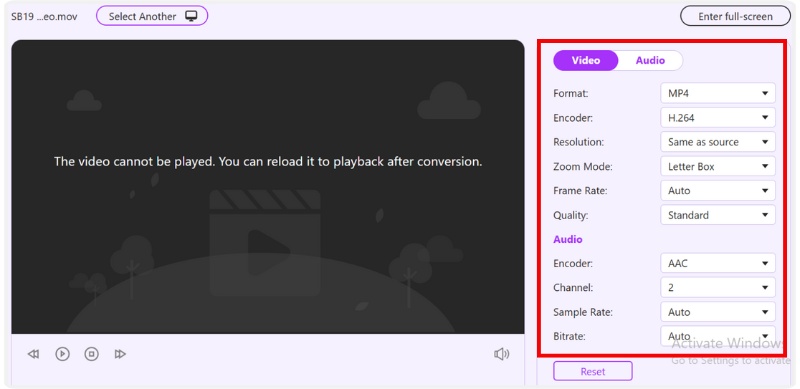This screenshot has width=800, height=389.
Task: Click the Bitrate: label
Action: (569, 336)
